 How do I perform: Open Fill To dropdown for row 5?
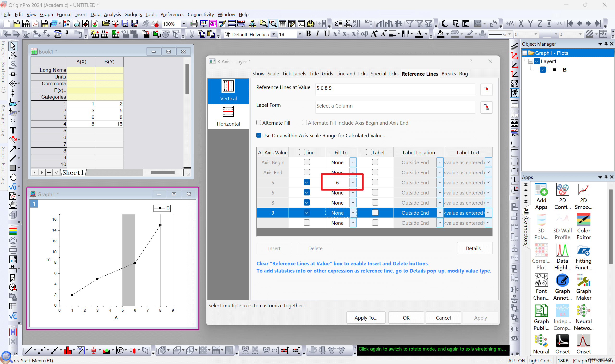353,182
